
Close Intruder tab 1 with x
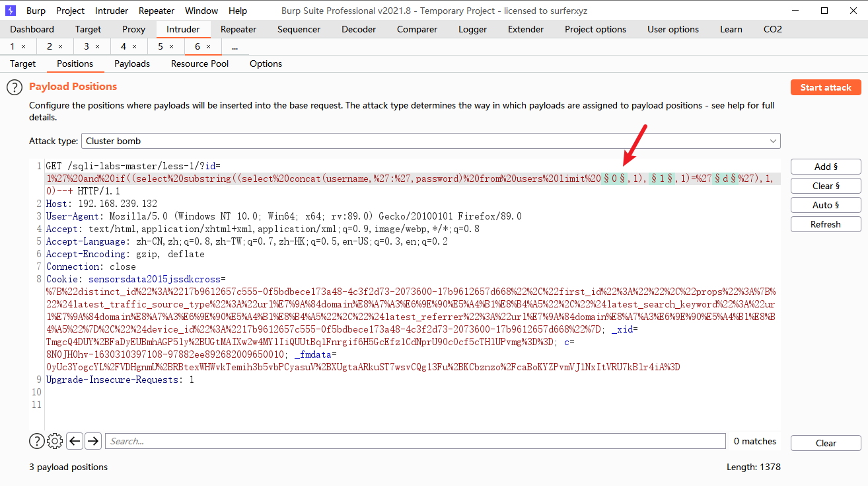pos(24,46)
